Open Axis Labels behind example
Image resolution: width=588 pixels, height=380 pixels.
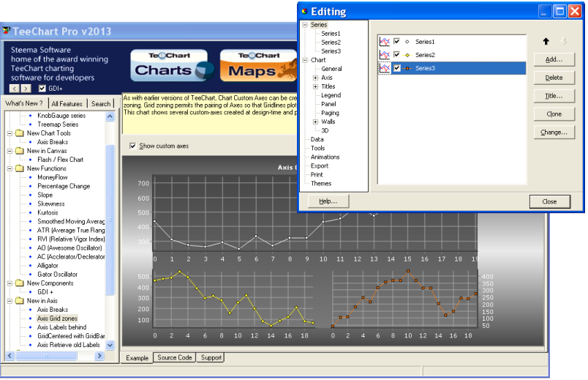pos(61,327)
